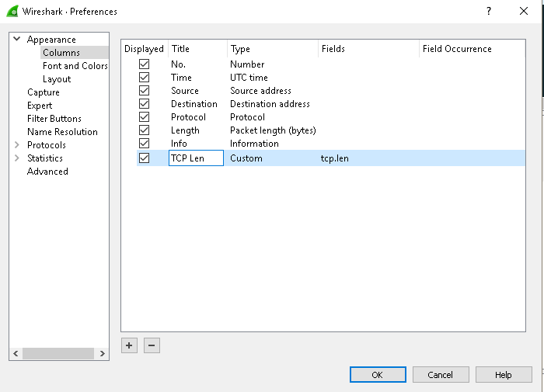
Task: Click the TCP Len title edit field
Action: pos(196,158)
